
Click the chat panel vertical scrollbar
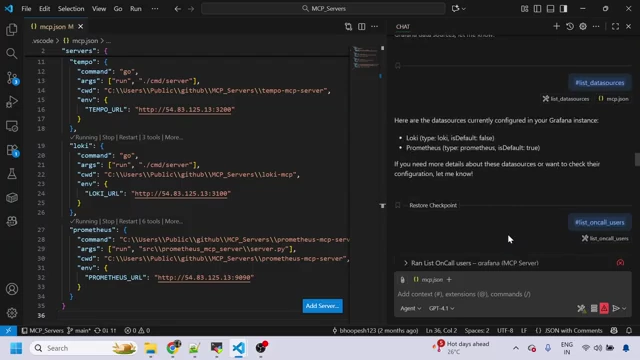click(637, 159)
